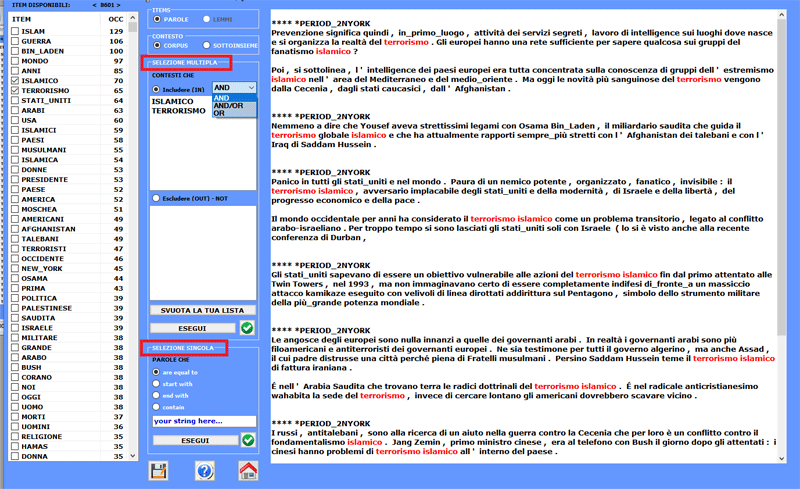Viewport: 800px width, 489px height.
Task: Click the text pane scrollbar thumb
Action: 782,176
